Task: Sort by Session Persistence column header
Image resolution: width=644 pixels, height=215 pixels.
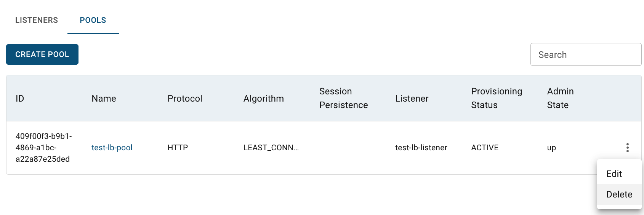Action: coord(344,98)
